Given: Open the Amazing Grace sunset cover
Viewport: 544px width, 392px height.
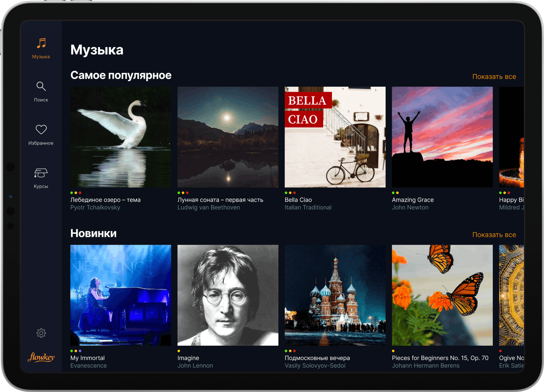Looking at the screenshot, I should coord(442,137).
